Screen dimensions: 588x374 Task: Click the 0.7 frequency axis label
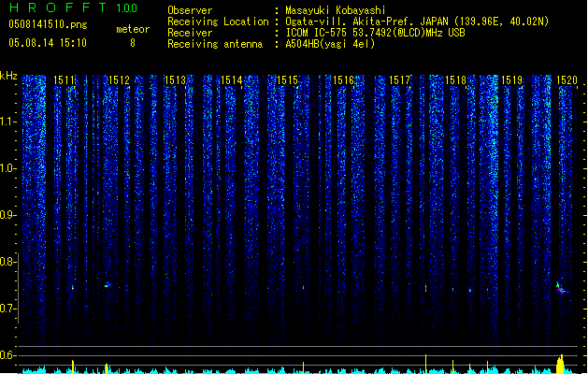[x=7, y=309]
